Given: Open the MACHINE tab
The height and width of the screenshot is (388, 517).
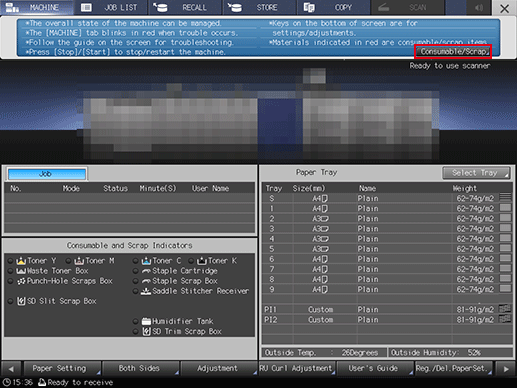Looking at the screenshot, I should pos(37,7).
